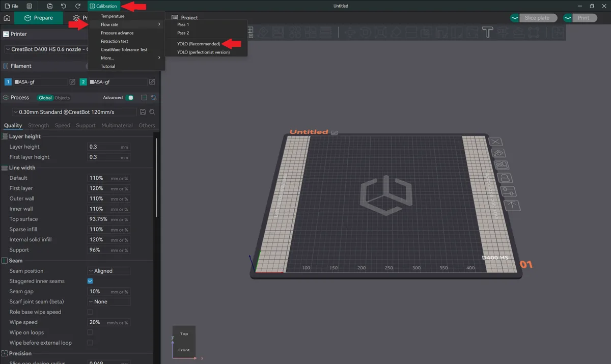Image resolution: width=611 pixels, height=364 pixels.
Task: Switch process scope to Objects
Action: (x=62, y=98)
